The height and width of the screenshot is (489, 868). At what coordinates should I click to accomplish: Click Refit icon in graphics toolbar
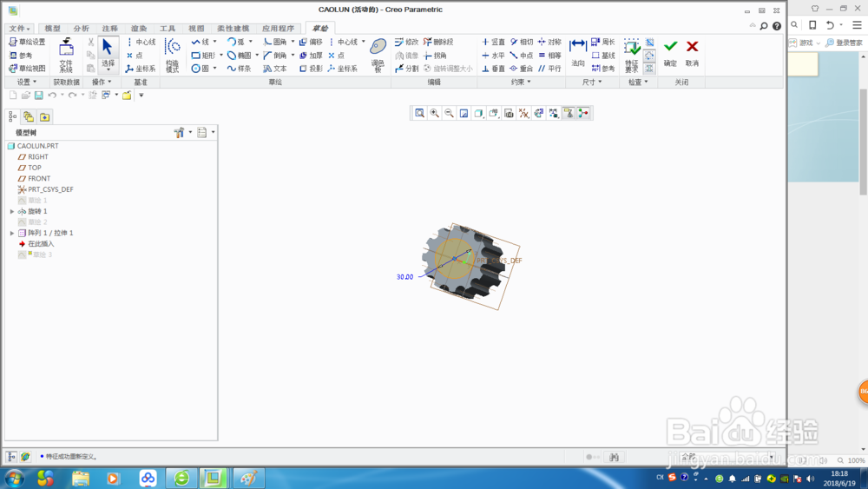click(x=420, y=114)
